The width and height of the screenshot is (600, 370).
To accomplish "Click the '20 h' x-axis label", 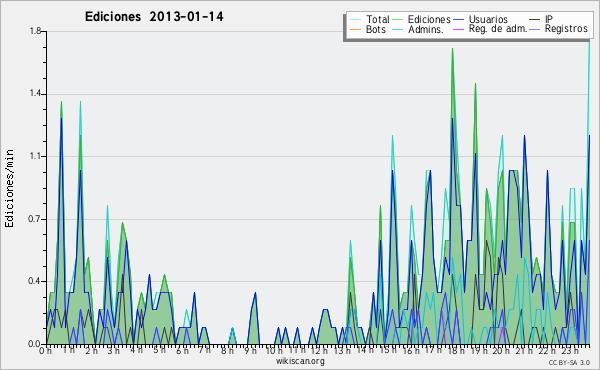I will 501,350.
